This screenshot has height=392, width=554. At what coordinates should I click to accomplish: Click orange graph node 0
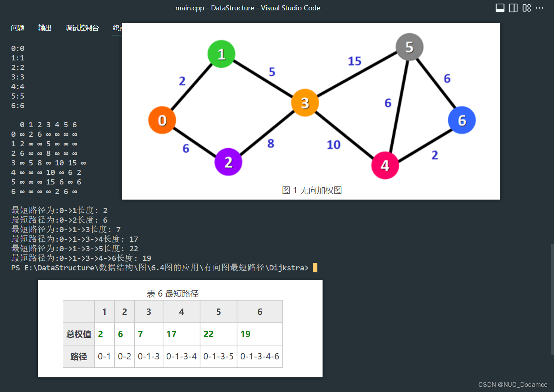point(162,120)
